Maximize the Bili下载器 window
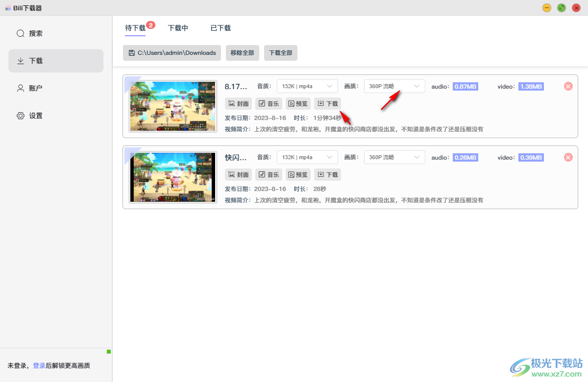The image size is (588, 382). (x=562, y=8)
